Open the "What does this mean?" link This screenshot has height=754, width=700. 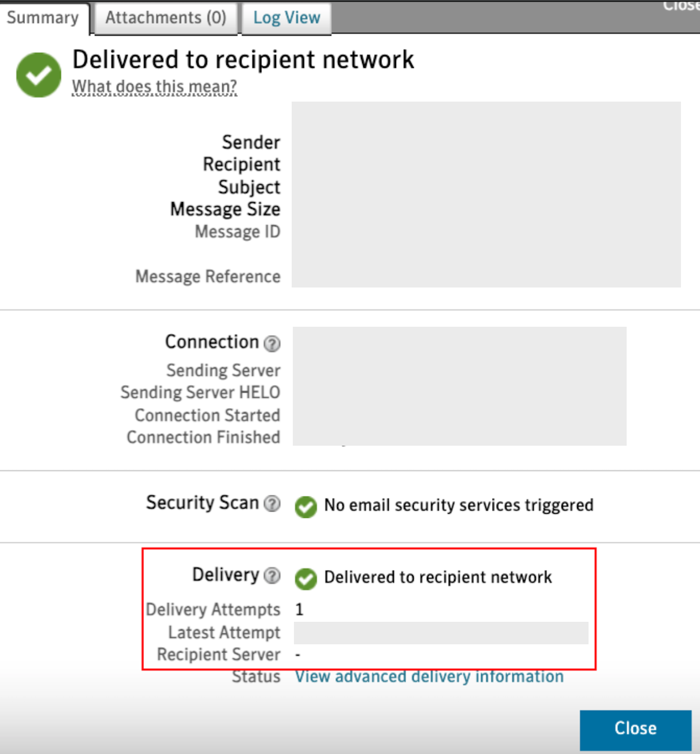coord(154,87)
